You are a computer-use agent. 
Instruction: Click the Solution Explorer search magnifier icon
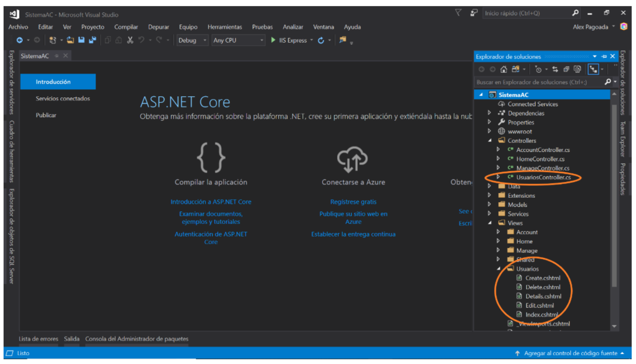tap(608, 82)
